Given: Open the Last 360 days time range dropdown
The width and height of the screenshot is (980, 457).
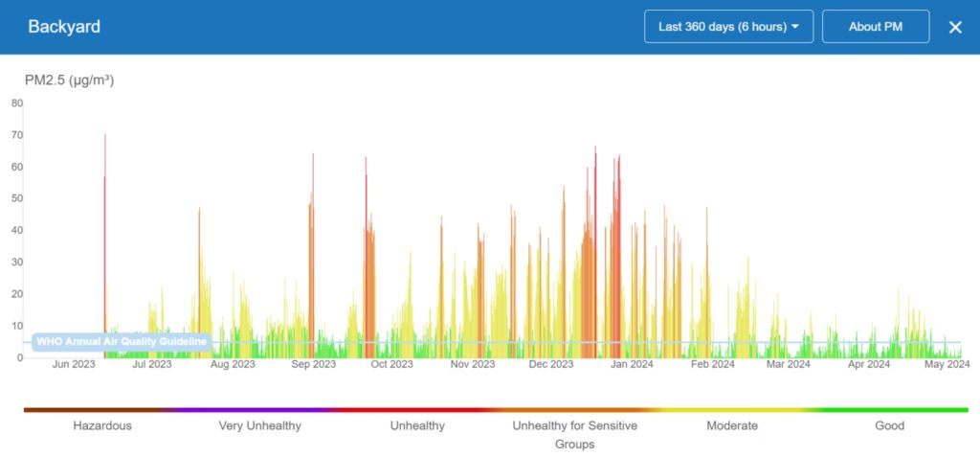Looking at the screenshot, I should click(728, 27).
